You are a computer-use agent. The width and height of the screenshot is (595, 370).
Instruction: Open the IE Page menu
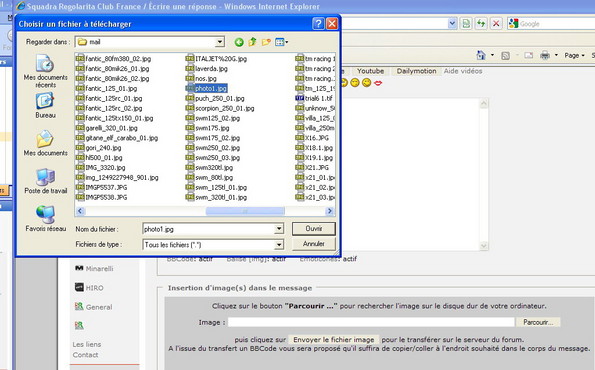(x=574, y=55)
